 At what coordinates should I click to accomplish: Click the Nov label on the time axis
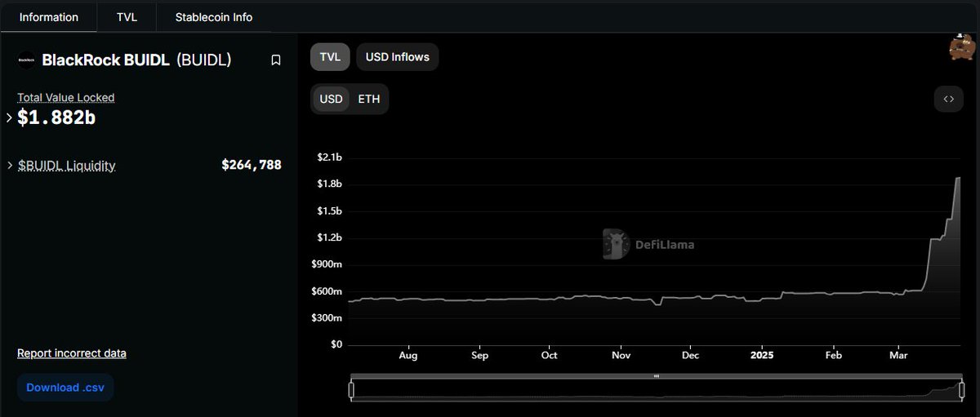[x=621, y=355]
